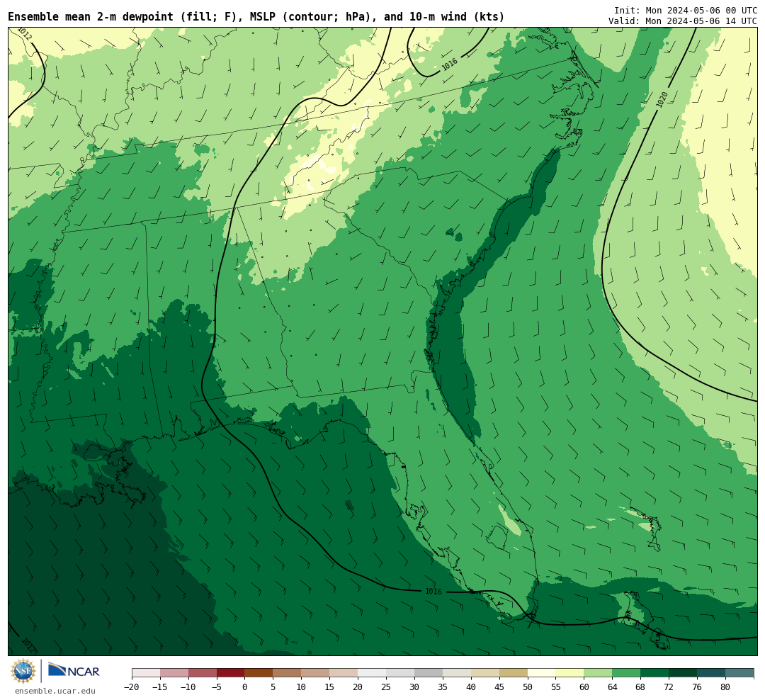The image size is (765, 700).
Task: Click the Valid: Mon 2024-05-06 14 UTC text
Action: pos(683,21)
